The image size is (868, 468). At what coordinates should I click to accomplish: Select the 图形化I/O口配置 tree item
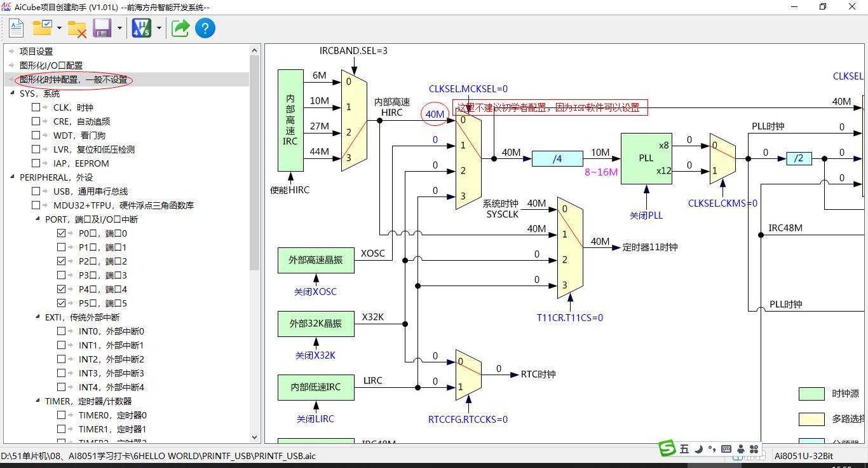[x=51, y=65]
